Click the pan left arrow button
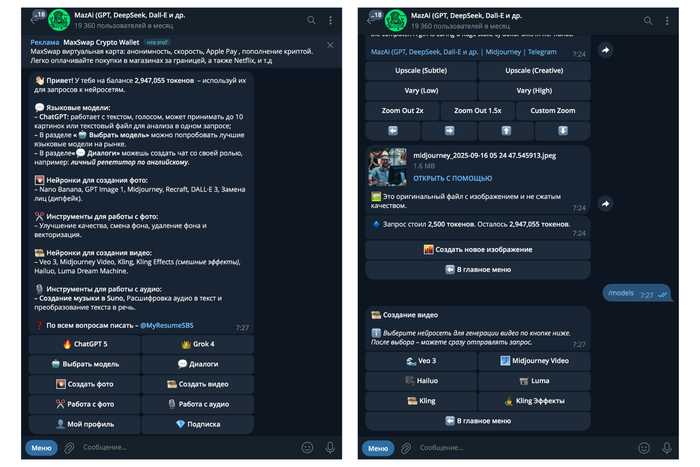 [393, 130]
